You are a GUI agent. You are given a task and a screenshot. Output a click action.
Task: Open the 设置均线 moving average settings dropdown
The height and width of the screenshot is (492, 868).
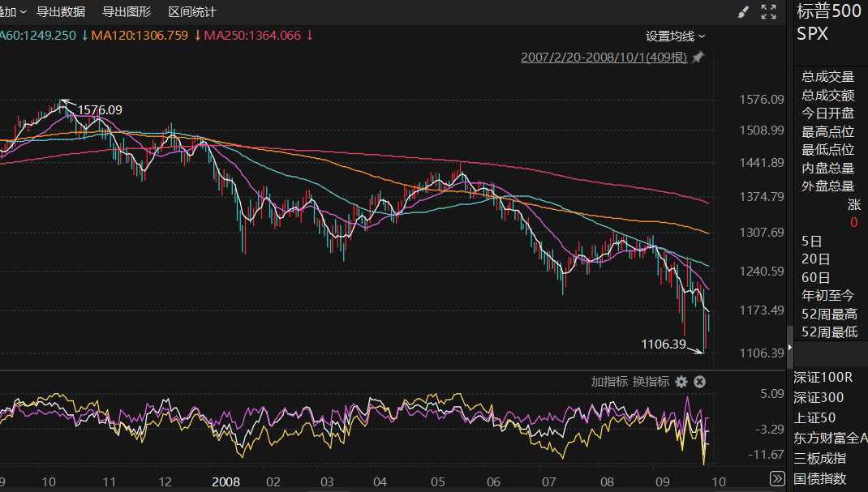coord(676,36)
